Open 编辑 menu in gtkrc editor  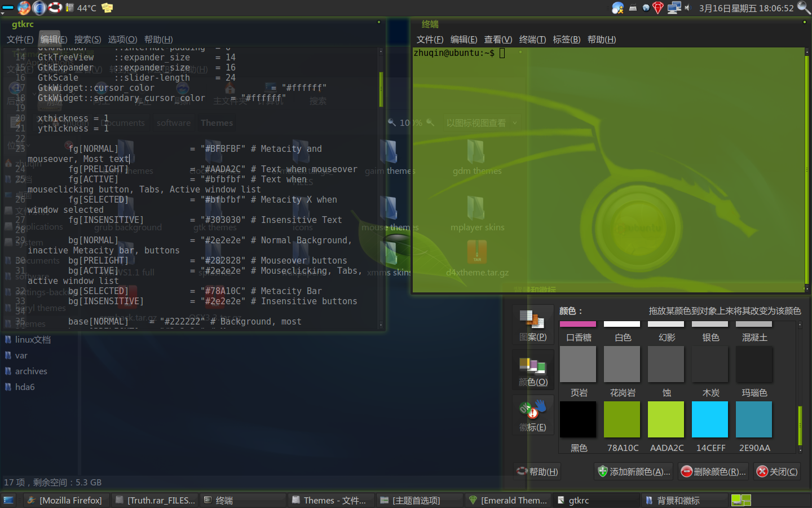point(54,40)
